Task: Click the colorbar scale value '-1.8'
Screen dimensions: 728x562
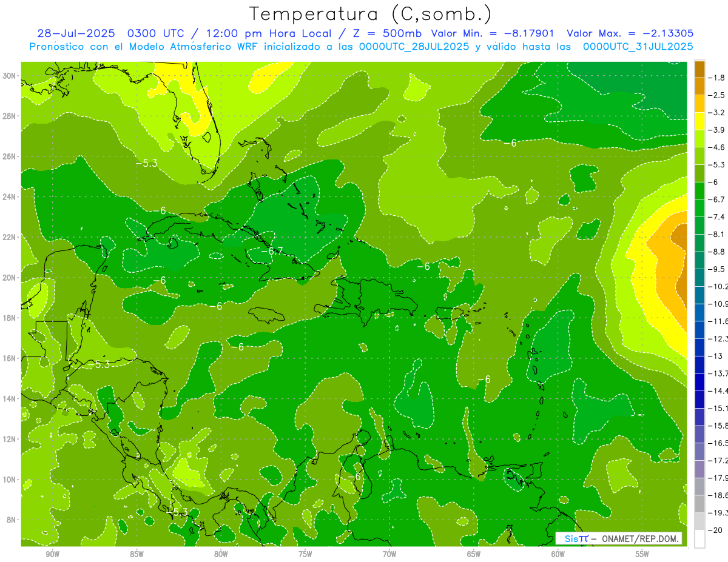Action: (x=717, y=78)
